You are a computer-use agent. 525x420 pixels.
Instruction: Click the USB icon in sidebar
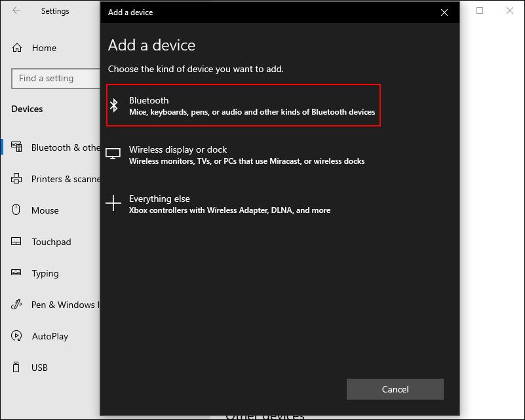(17, 368)
